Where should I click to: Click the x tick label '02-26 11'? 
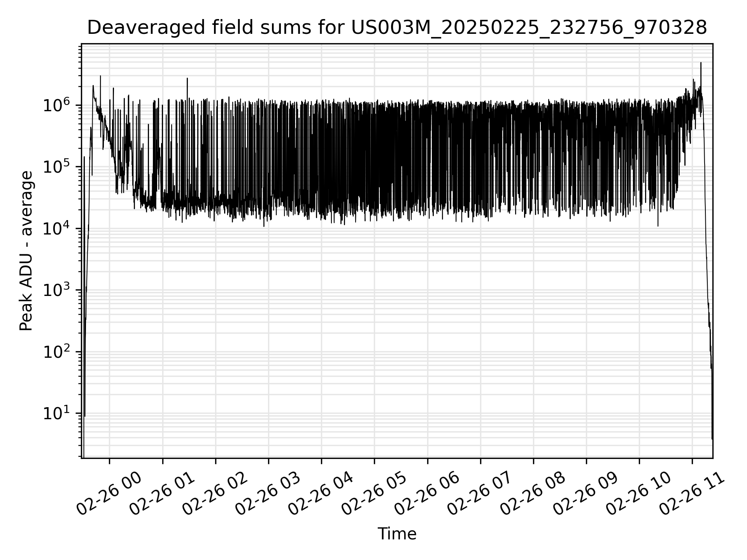[x=692, y=494]
